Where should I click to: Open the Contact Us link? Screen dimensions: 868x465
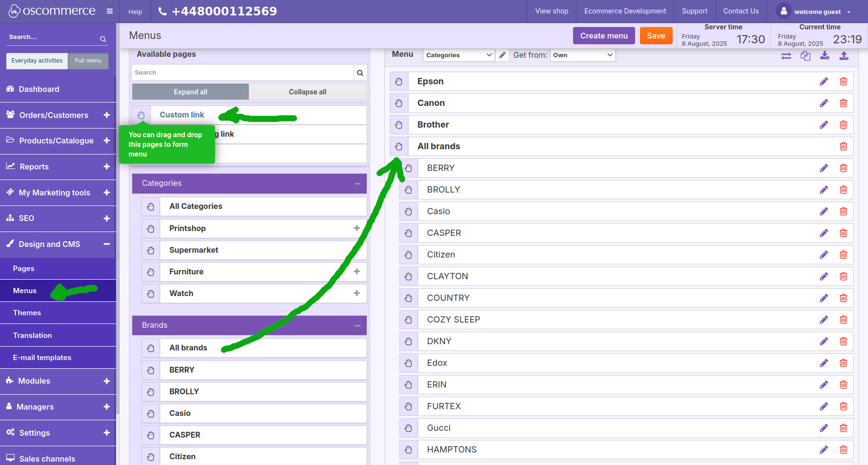coord(741,11)
